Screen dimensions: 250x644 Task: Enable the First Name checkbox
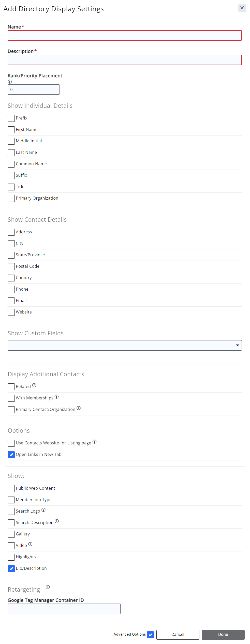(x=11, y=130)
